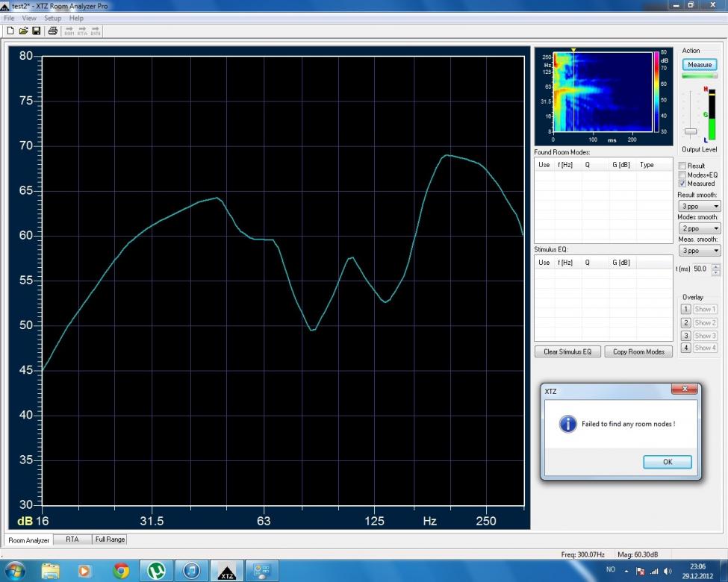This screenshot has width=728, height=582.
Task: Switch to the Full Range tab
Action: pos(109,539)
